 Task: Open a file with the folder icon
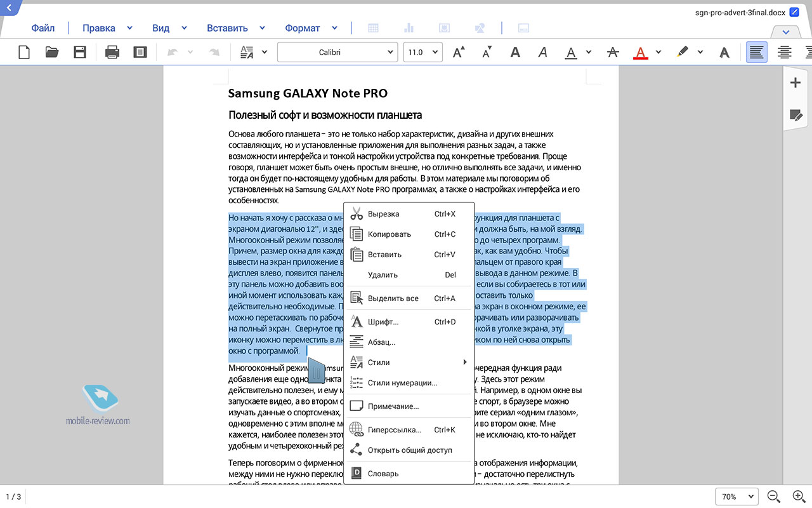[x=52, y=52]
